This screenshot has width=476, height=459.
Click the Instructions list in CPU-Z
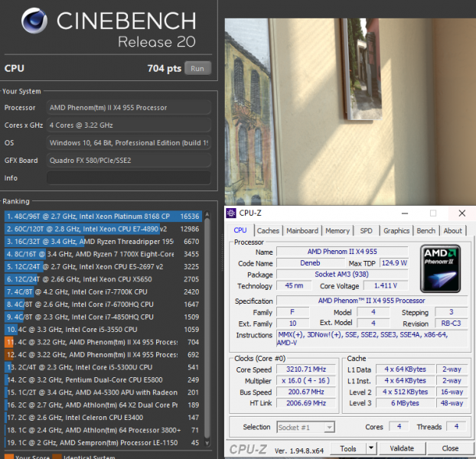tap(372, 339)
